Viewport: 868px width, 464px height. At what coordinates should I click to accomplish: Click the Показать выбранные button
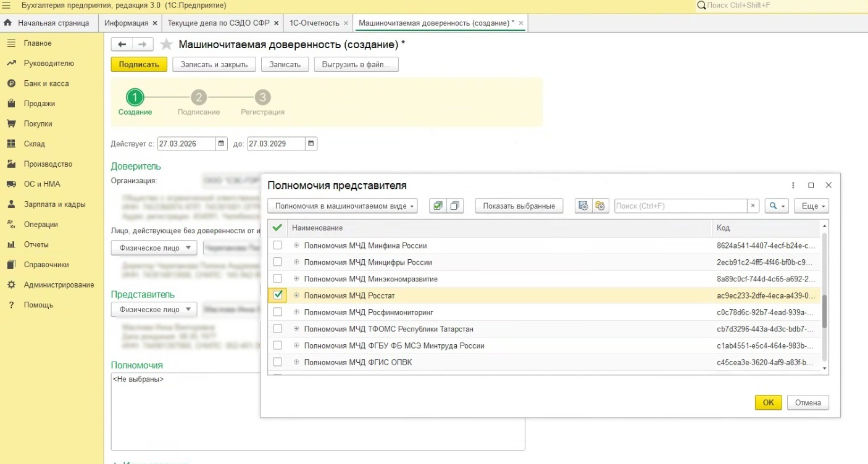pyautogui.click(x=519, y=206)
